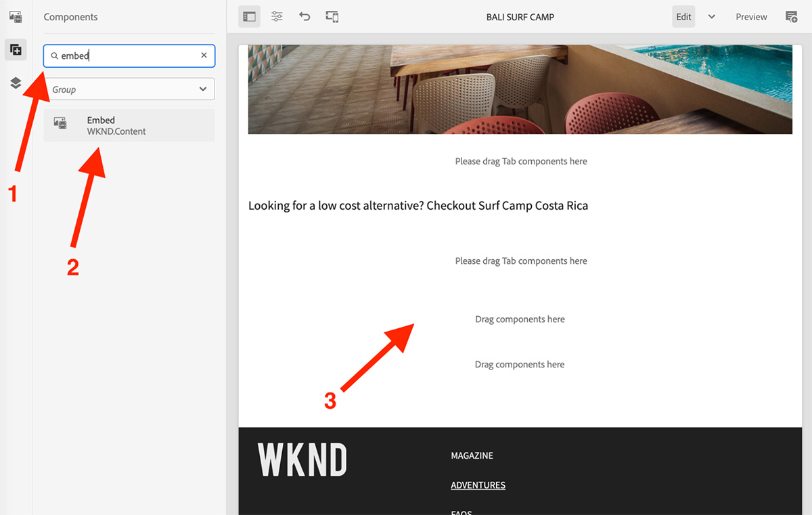812x515 pixels.
Task: Toggle the side panel icon
Action: 249,17
